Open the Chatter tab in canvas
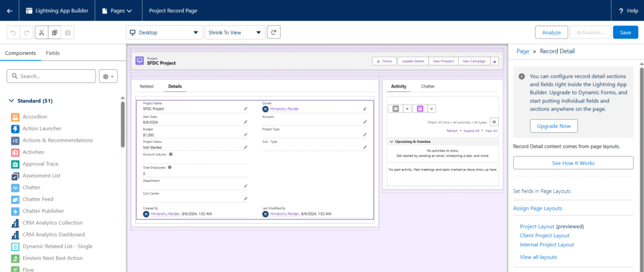The height and width of the screenshot is (272, 644). [x=428, y=86]
